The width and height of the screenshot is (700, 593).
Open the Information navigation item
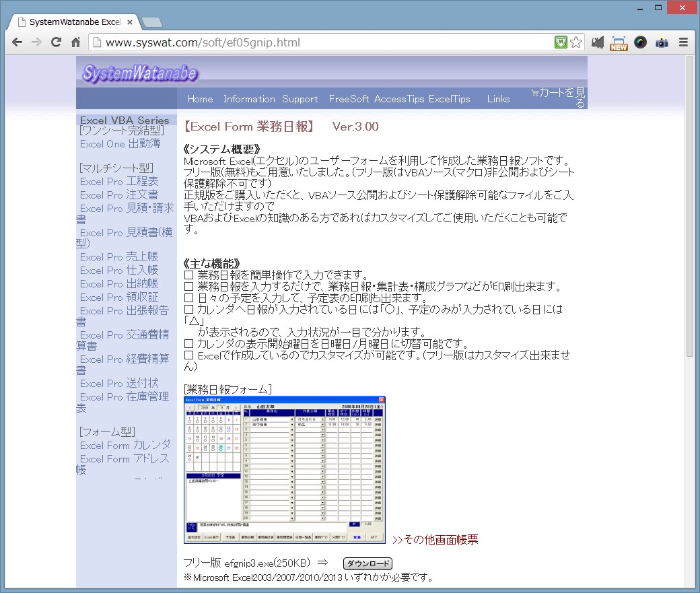click(x=249, y=99)
